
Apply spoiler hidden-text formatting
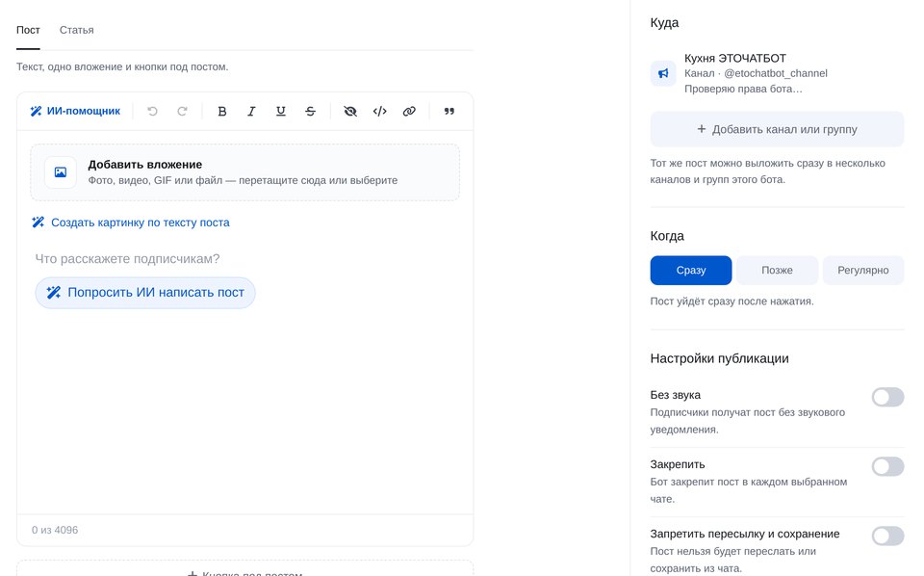(x=350, y=111)
